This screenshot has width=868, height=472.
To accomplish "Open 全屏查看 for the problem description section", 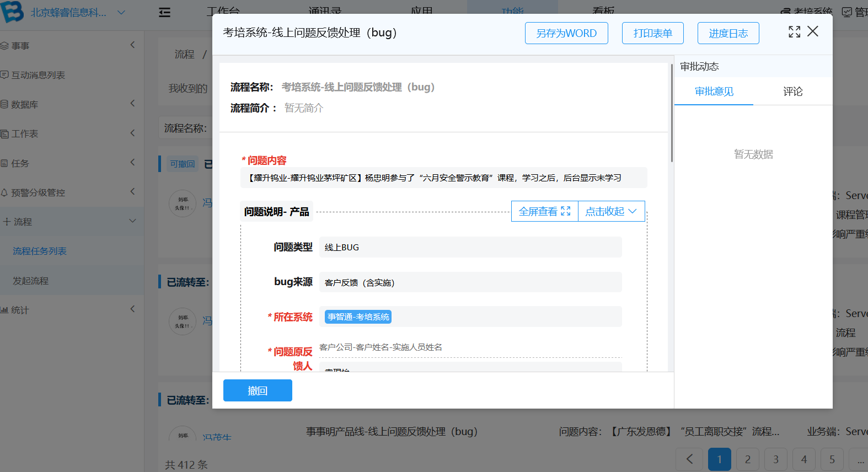I will click(544, 211).
